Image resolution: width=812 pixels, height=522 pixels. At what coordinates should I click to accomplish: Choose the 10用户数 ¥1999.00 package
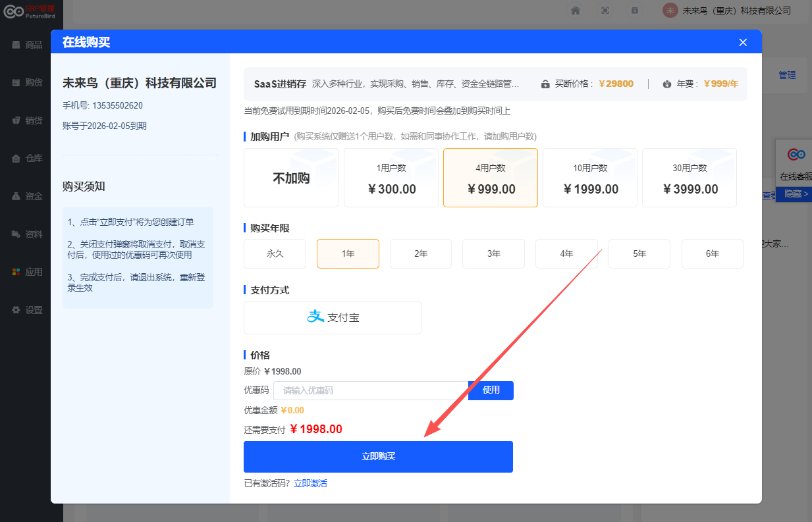click(x=590, y=178)
